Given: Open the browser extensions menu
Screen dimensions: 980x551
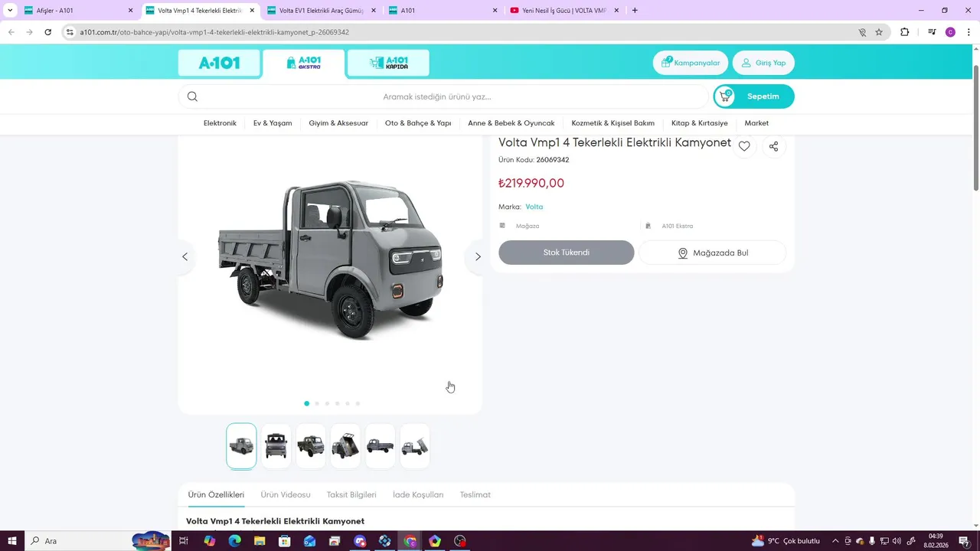Looking at the screenshot, I should pyautogui.click(x=904, y=32).
